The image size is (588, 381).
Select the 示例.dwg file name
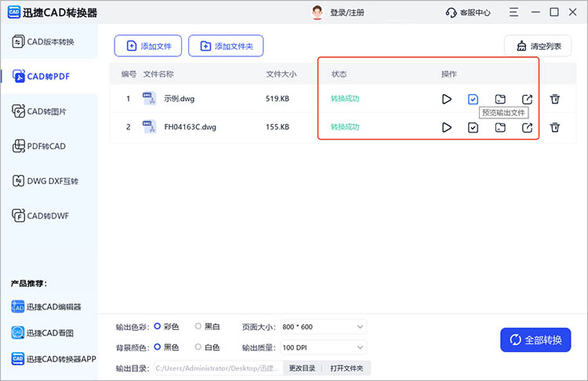[x=180, y=99]
